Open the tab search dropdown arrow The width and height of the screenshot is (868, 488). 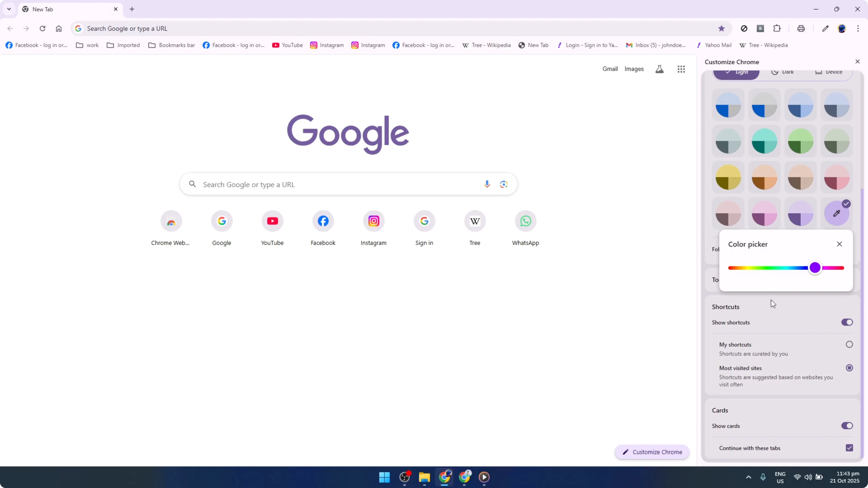[9, 9]
